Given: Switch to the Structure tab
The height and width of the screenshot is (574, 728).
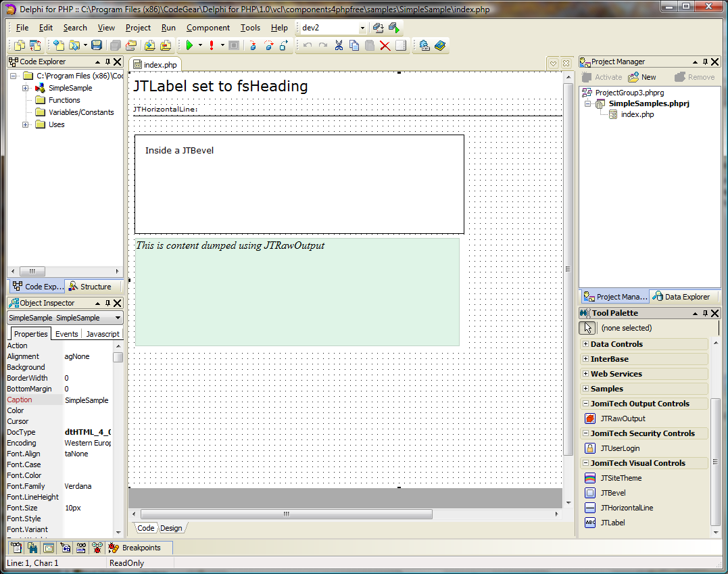Looking at the screenshot, I should [x=91, y=287].
